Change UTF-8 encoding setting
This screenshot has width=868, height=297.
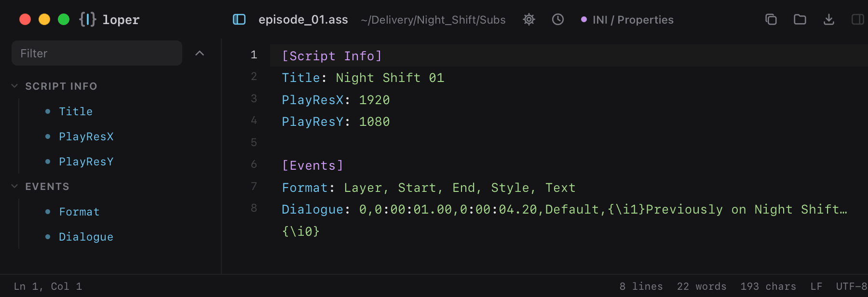click(x=852, y=286)
